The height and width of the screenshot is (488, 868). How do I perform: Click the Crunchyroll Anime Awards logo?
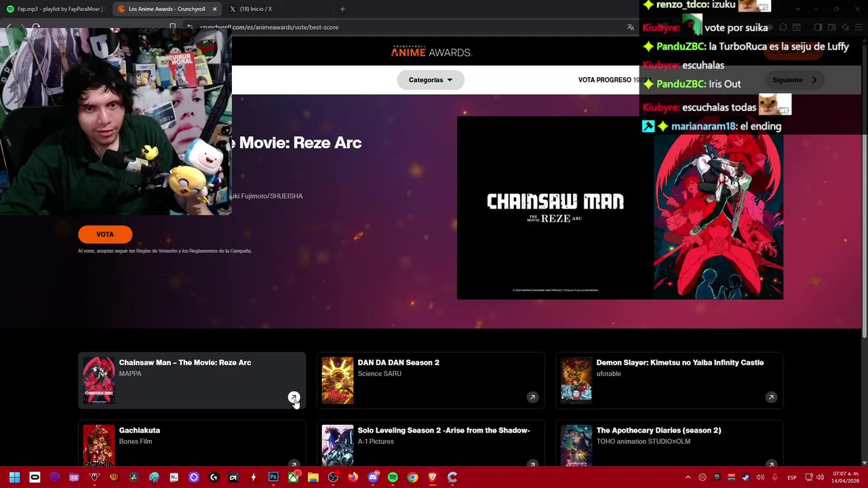point(431,52)
